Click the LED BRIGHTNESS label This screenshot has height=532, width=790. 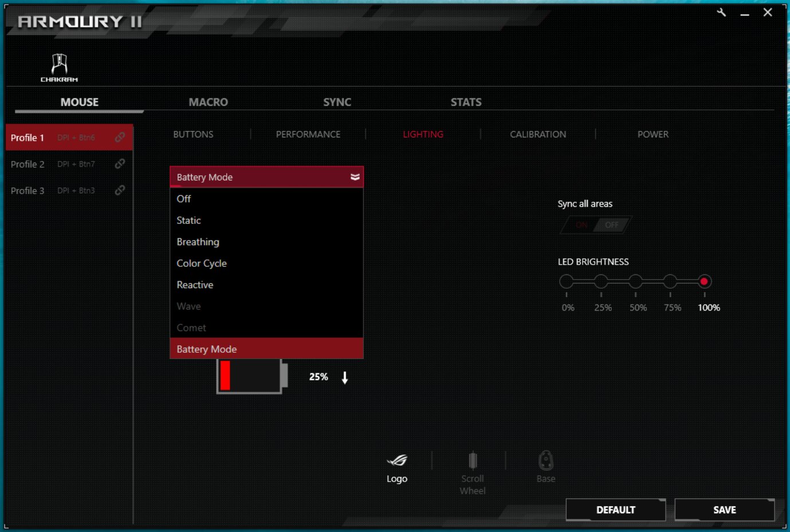tap(594, 262)
